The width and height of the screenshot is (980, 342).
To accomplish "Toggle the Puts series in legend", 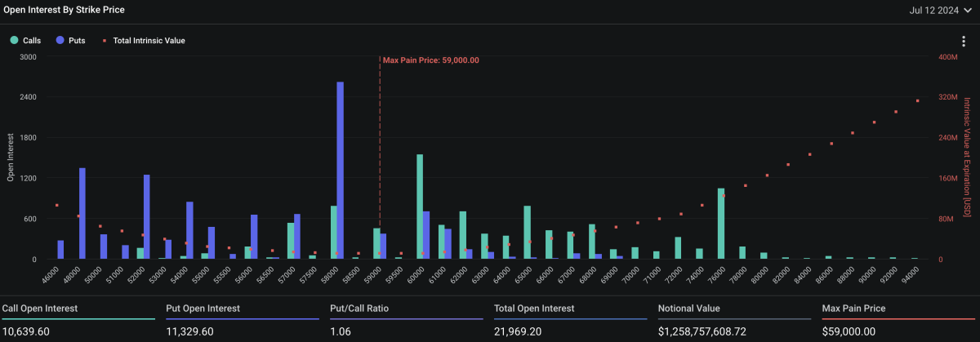I will click(x=71, y=40).
